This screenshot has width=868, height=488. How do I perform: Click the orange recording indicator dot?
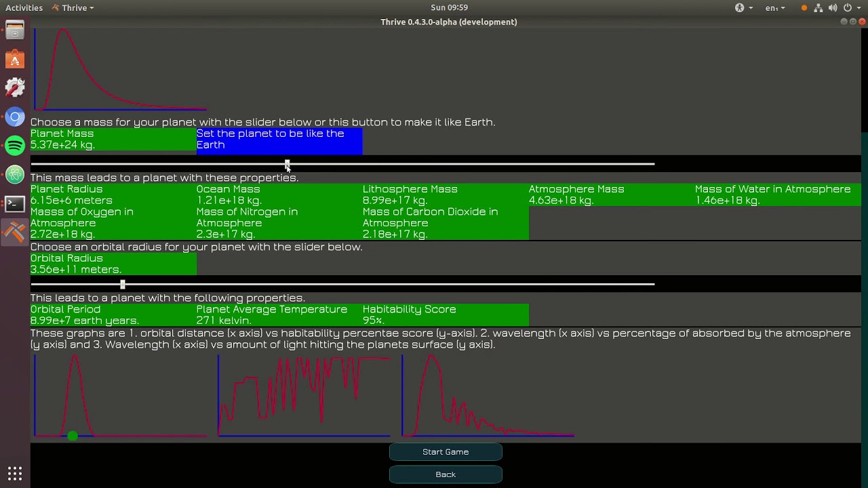(804, 7)
